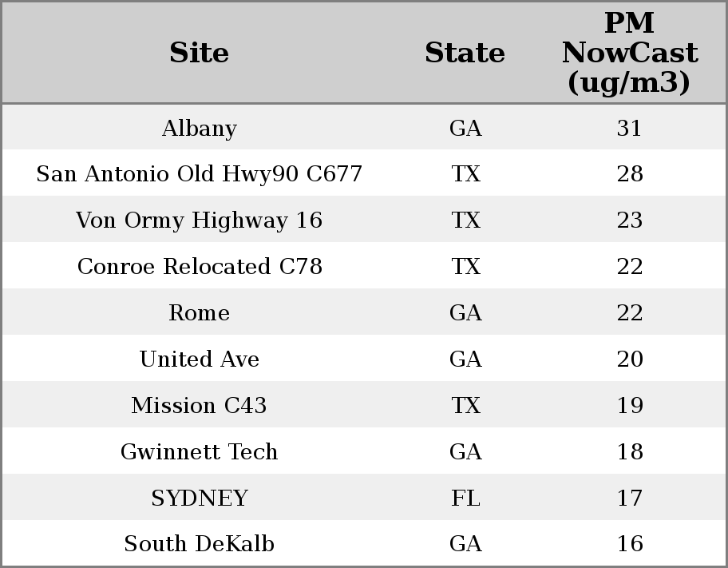Select GA state cell for Albany
The width and height of the screenshot is (728, 568).
coord(465,128)
